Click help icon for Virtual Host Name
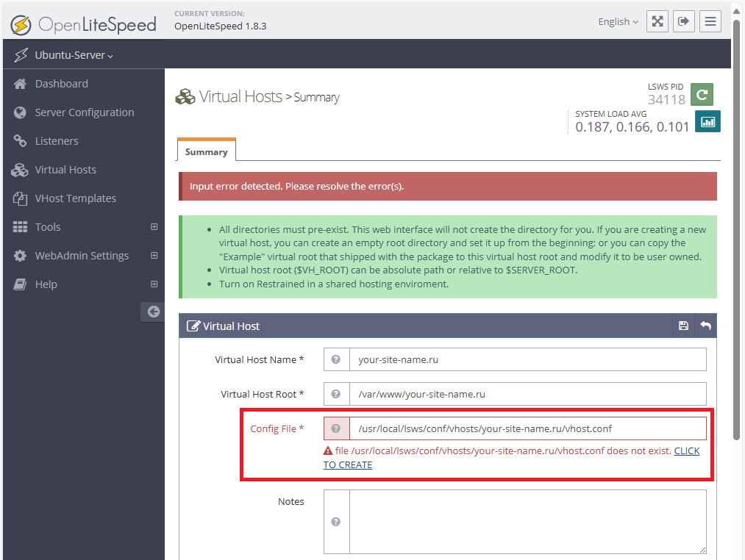 (336, 359)
